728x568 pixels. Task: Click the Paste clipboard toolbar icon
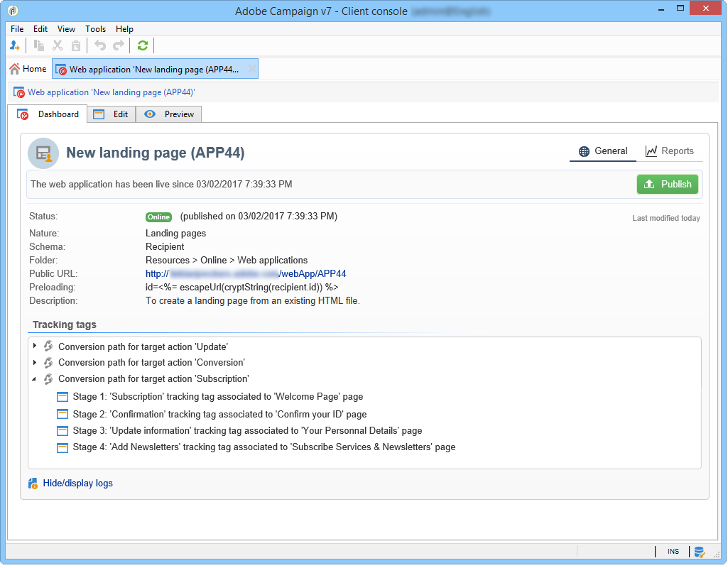pyautogui.click(x=76, y=45)
